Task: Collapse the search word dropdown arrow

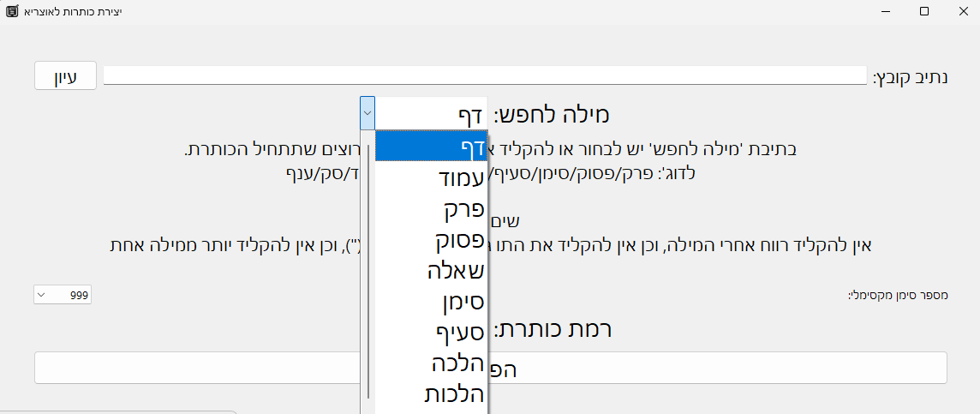Action: click(367, 112)
